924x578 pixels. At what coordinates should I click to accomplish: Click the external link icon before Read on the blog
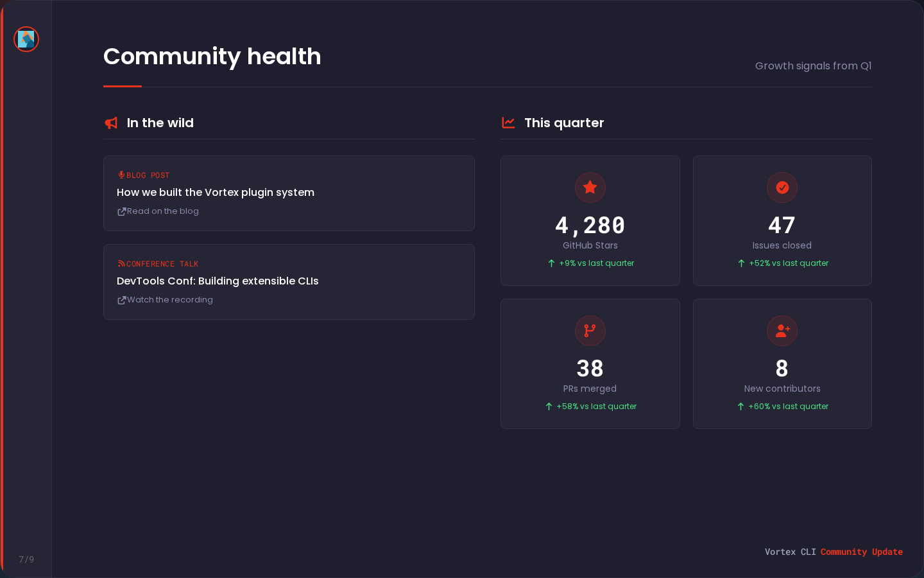[x=121, y=211]
